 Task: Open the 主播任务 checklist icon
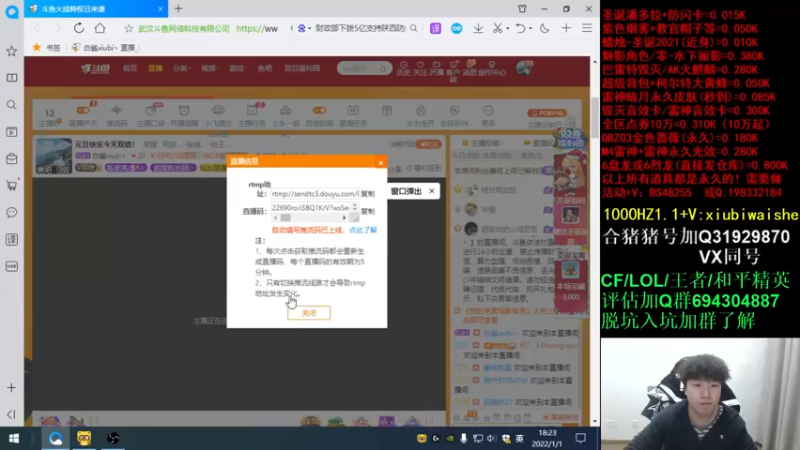[x=252, y=110]
